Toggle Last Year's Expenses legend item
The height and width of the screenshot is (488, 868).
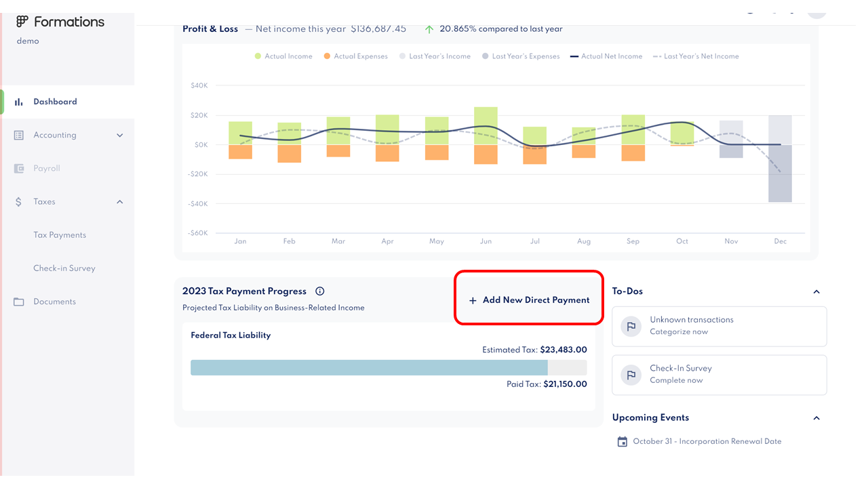coord(521,56)
